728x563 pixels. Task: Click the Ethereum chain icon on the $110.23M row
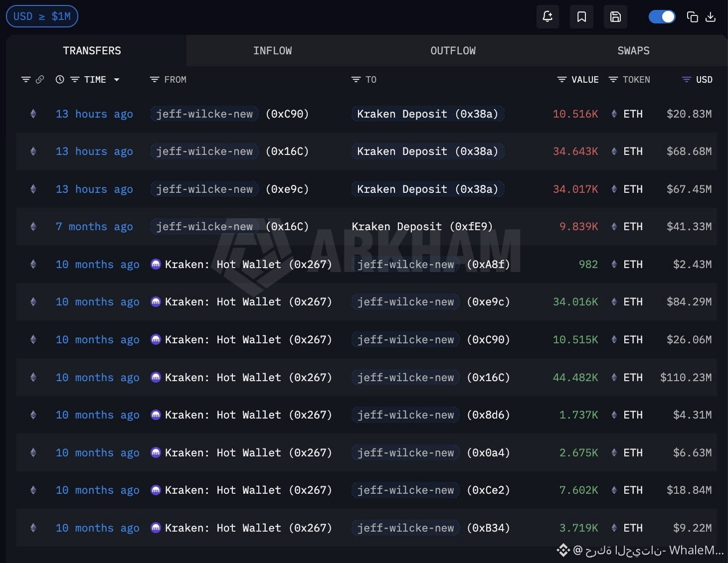pos(33,377)
